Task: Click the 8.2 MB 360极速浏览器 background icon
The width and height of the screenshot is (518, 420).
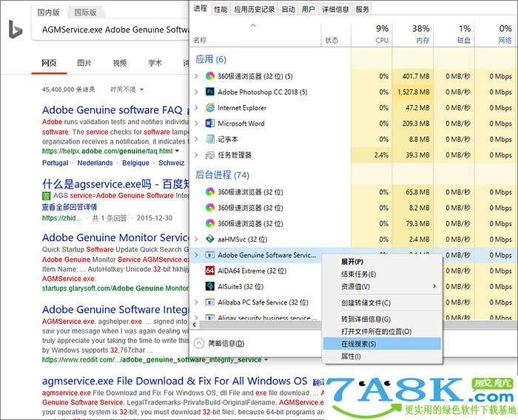Action: coord(209,208)
